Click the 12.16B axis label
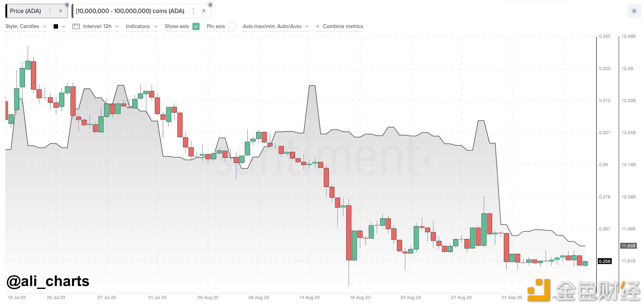This screenshot has width=644, height=305. click(629, 165)
